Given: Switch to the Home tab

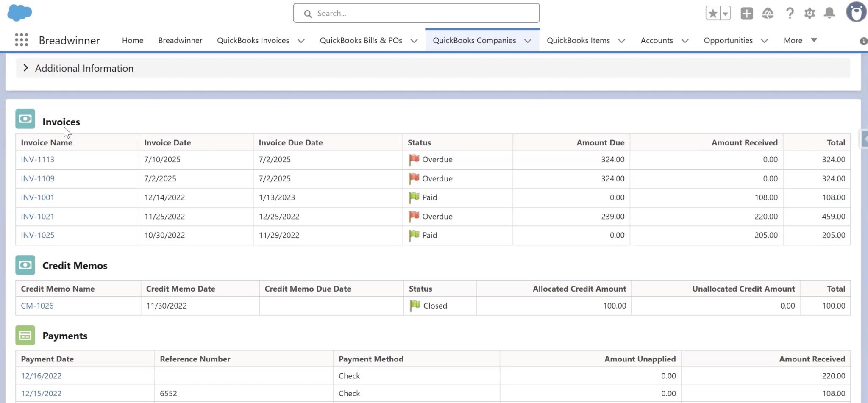Looking at the screenshot, I should (132, 40).
